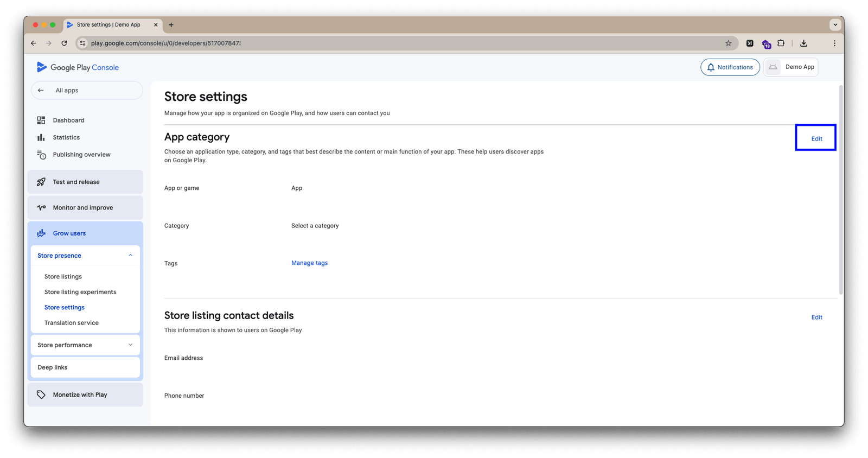
Task: Click the Statistics bar chart icon
Action: tap(41, 137)
